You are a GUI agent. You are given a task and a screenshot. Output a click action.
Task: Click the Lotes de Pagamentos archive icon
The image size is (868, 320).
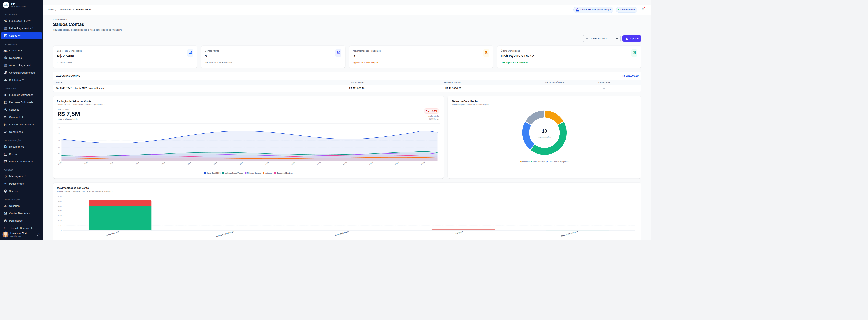[5, 125]
